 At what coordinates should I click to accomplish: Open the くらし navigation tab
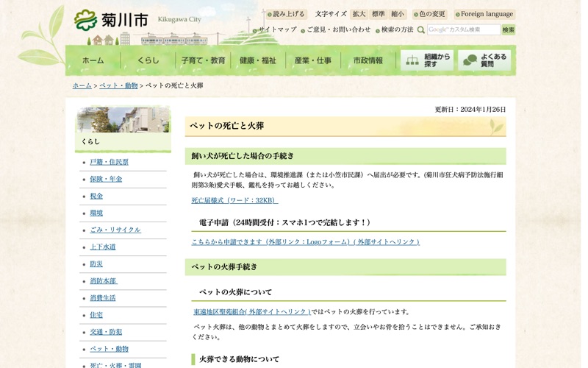148,60
